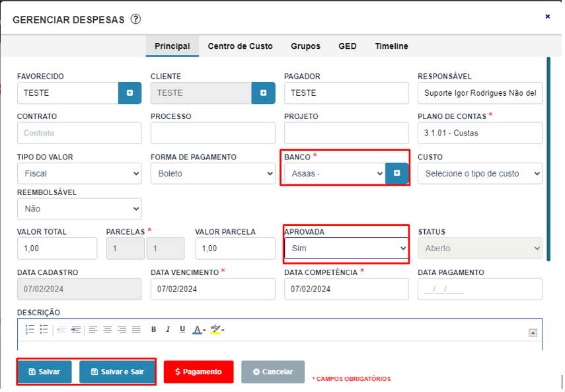
Task: Click the Campos Obrigatórios note text
Action: pos(352,379)
